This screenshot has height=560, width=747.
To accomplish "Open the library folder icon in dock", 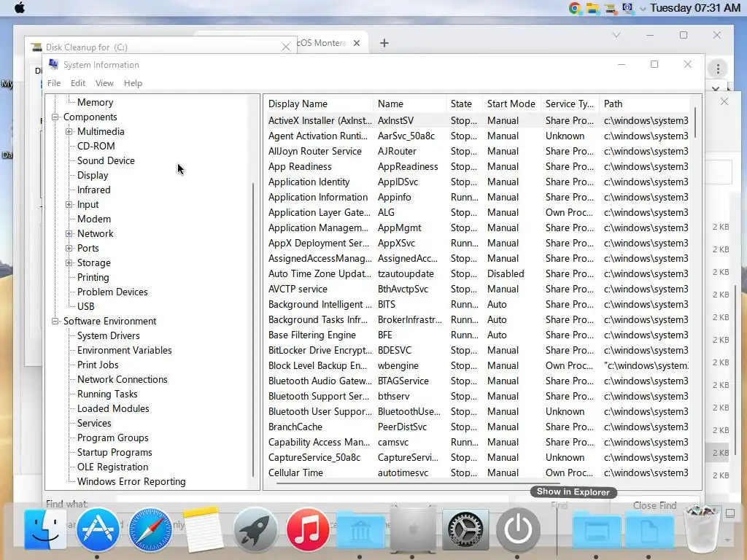I will coord(360,530).
